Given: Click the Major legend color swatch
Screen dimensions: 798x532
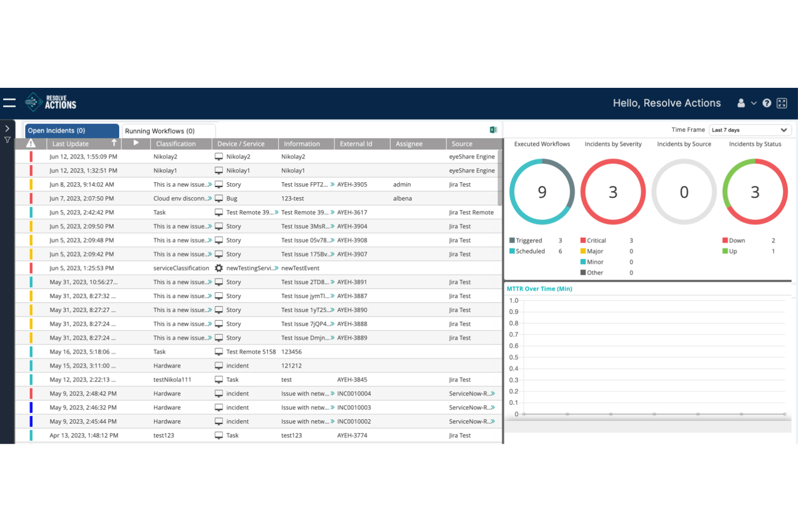Looking at the screenshot, I should [583, 251].
